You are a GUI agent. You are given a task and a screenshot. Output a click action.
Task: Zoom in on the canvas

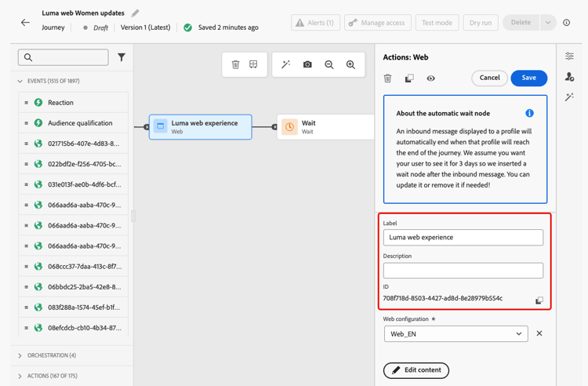[x=350, y=64]
